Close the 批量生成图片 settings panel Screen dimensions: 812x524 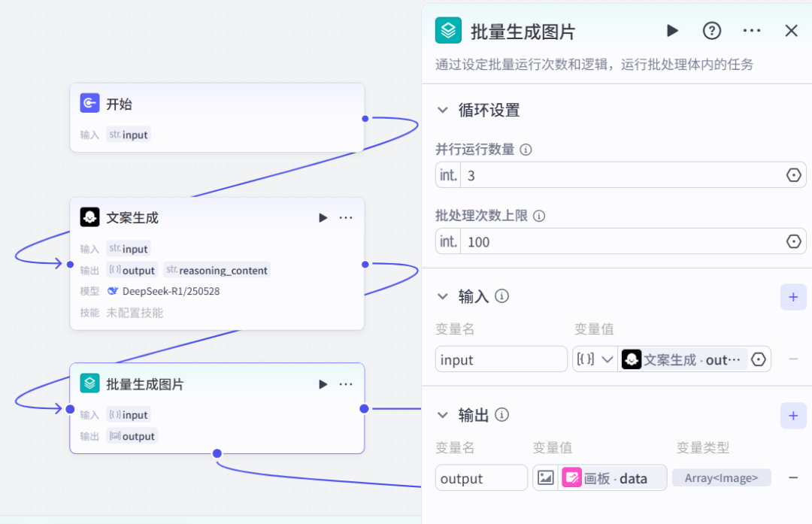pyautogui.click(x=791, y=31)
